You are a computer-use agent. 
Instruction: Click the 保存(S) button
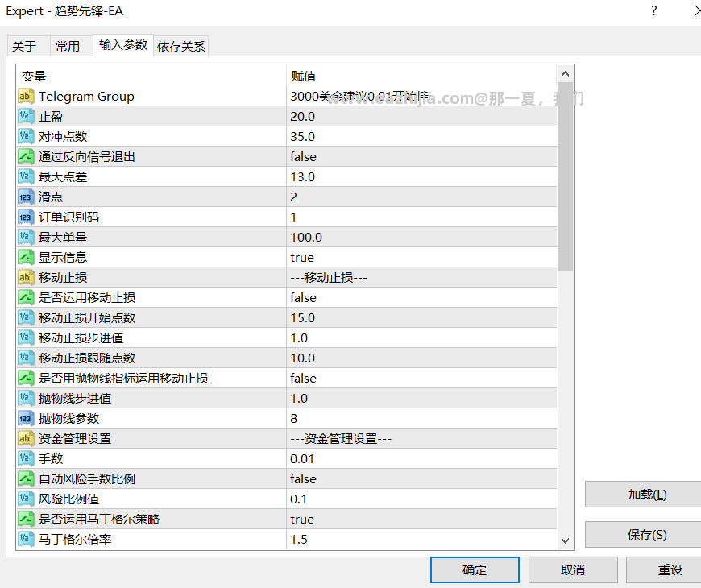click(644, 534)
